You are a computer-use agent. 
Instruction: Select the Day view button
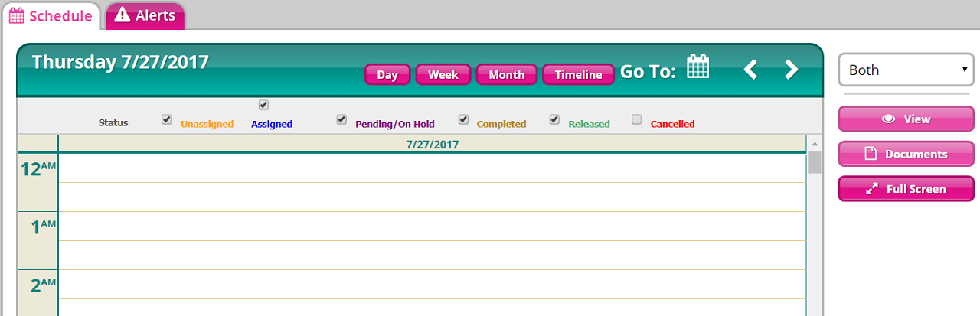click(x=387, y=74)
